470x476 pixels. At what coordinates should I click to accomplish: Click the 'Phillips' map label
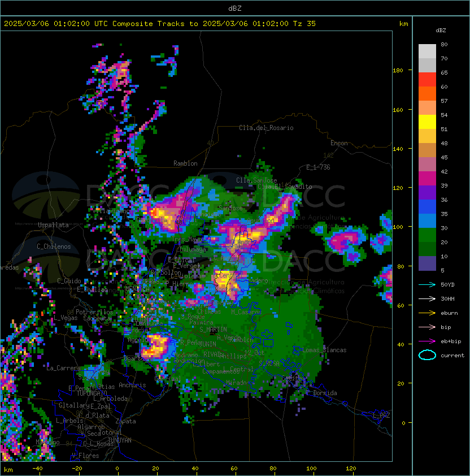tap(233, 356)
